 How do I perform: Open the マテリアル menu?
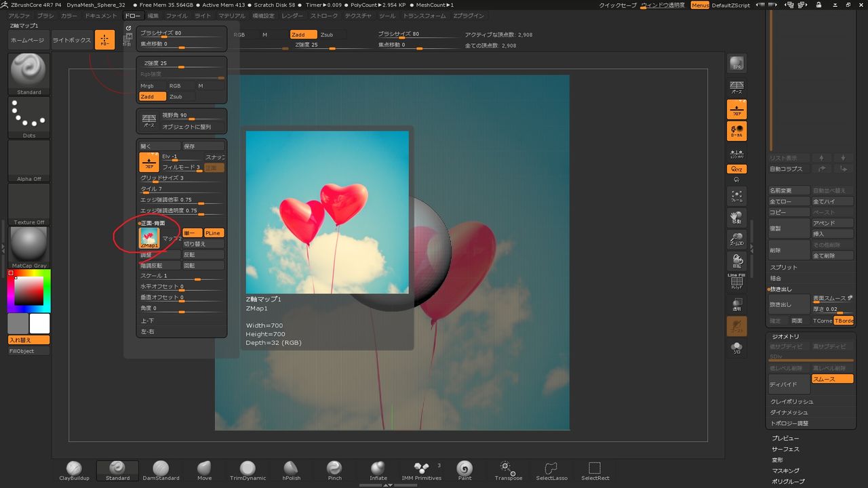click(232, 16)
